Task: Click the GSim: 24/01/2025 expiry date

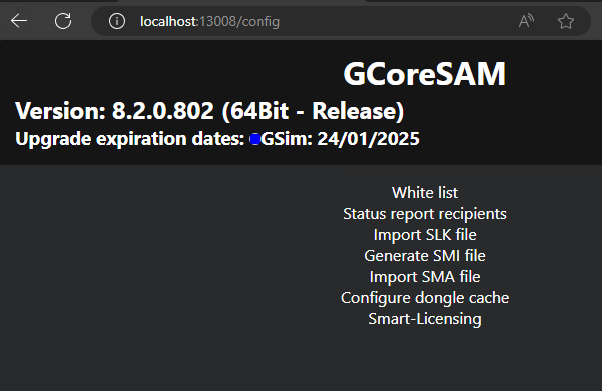Action: tap(341, 139)
